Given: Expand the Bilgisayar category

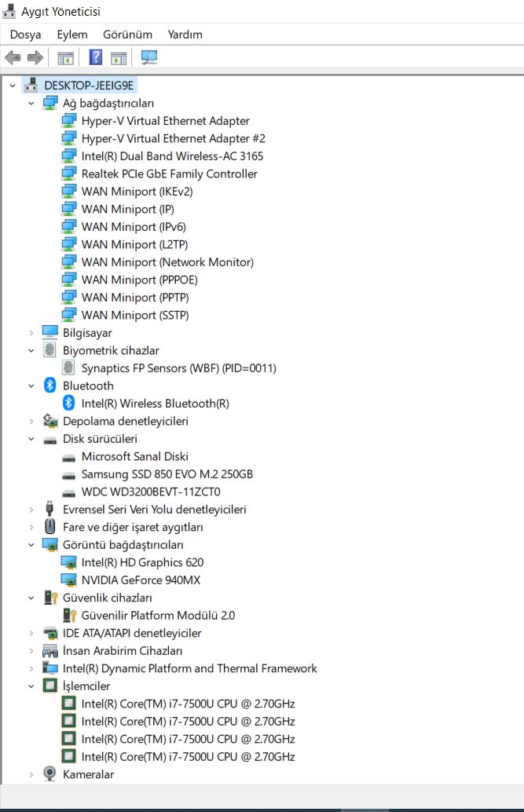Looking at the screenshot, I should click(31, 332).
